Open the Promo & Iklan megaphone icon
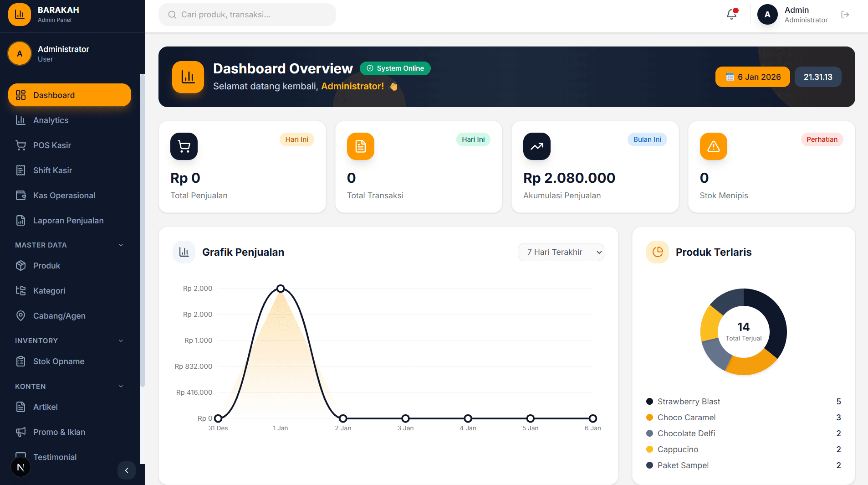868x485 pixels. click(21, 432)
